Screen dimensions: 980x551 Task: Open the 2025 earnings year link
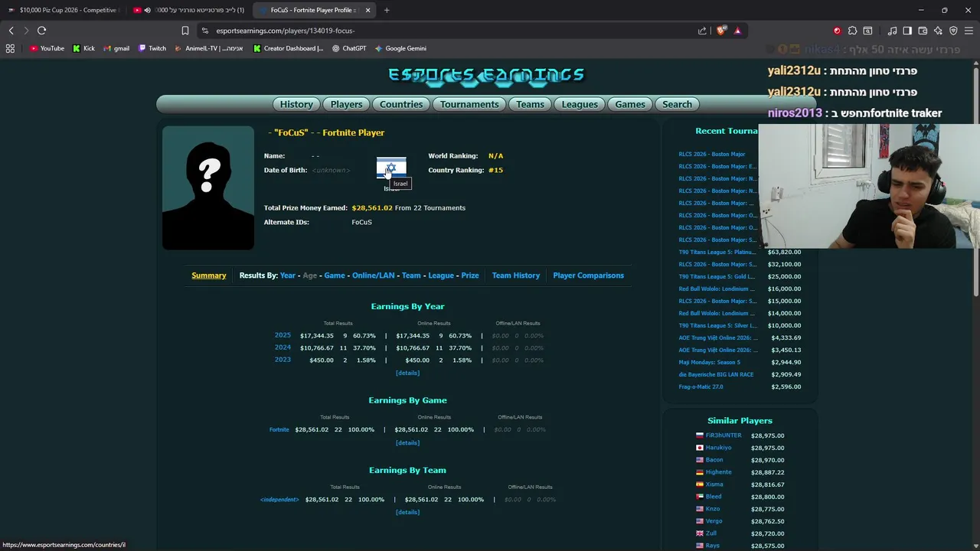click(283, 335)
